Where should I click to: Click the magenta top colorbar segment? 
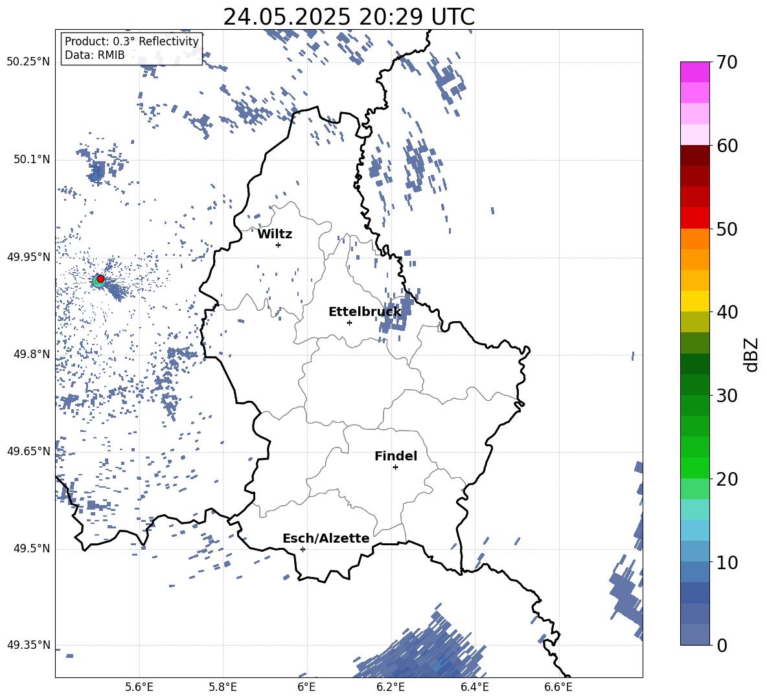(x=695, y=72)
